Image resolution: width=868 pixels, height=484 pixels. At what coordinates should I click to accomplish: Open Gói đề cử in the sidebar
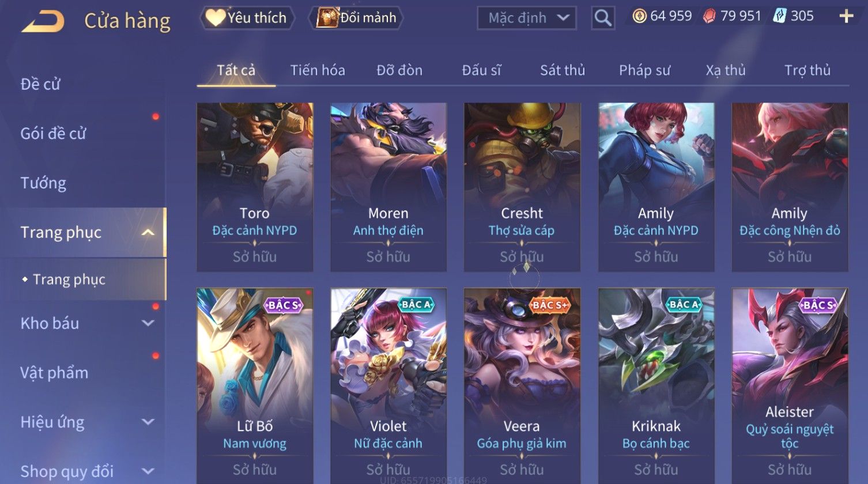(53, 134)
